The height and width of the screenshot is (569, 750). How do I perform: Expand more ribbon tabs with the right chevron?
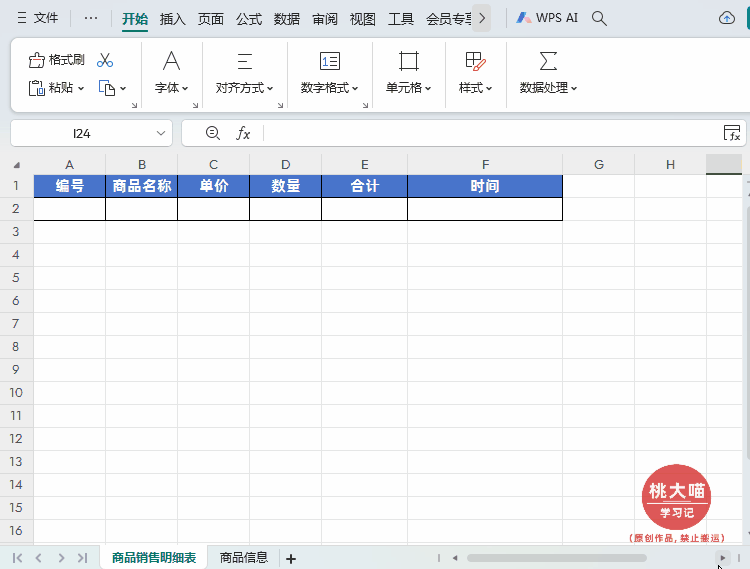tap(482, 18)
